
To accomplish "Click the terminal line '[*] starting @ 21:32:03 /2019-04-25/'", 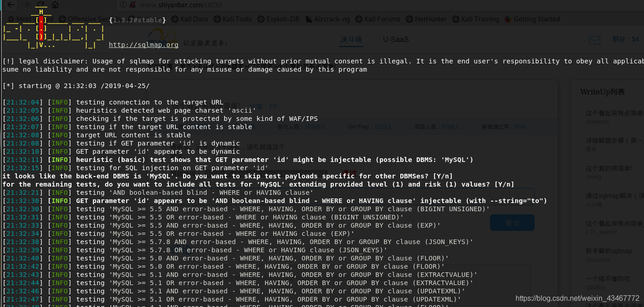I will coord(76,86).
